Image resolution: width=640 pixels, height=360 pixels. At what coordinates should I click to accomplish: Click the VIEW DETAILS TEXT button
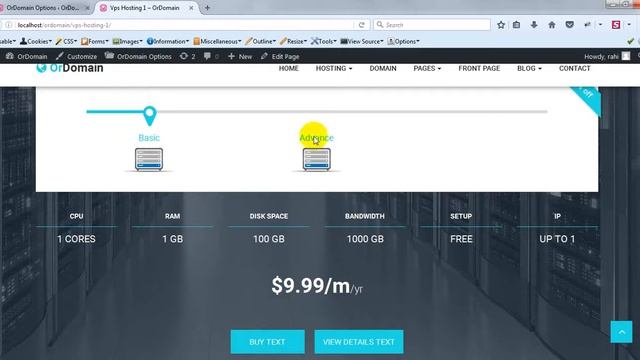(359, 342)
